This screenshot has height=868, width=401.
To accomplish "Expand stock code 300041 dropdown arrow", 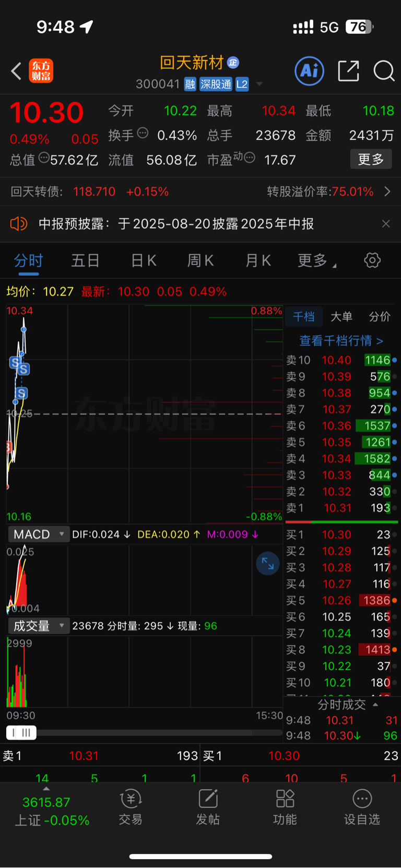I will (260, 84).
